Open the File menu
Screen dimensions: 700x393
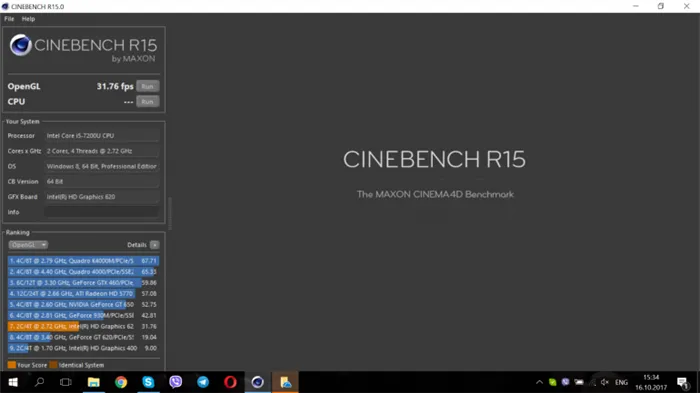pos(9,19)
